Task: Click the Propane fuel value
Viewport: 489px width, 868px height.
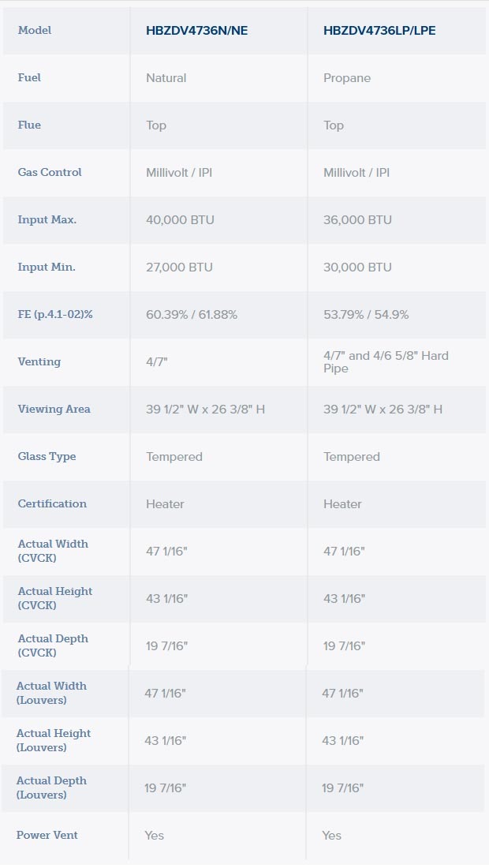Action: pyautogui.click(x=347, y=78)
